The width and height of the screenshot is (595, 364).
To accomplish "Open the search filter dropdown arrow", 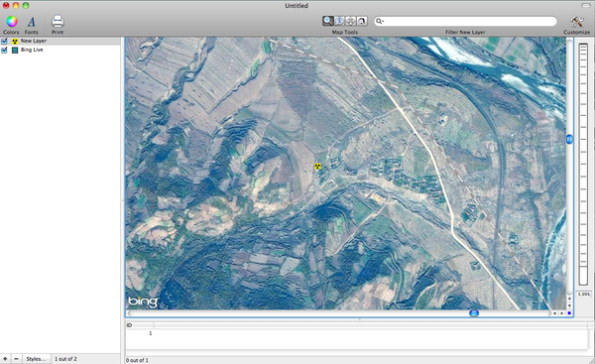I will coord(380,21).
